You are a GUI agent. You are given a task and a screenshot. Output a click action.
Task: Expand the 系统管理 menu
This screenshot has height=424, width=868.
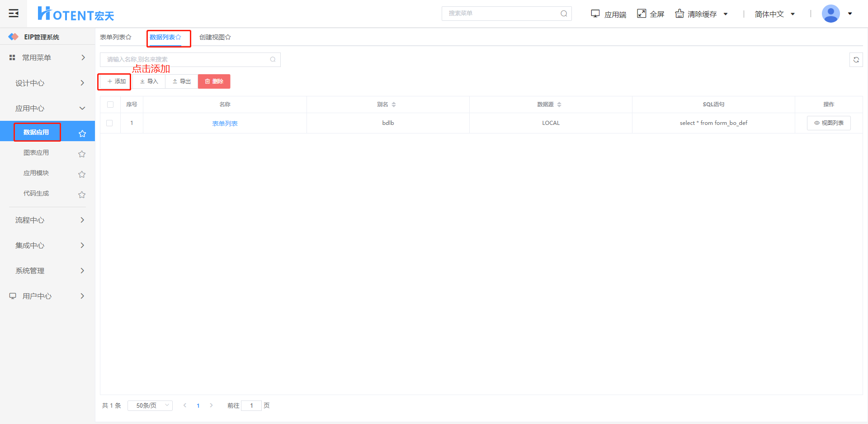(47, 271)
